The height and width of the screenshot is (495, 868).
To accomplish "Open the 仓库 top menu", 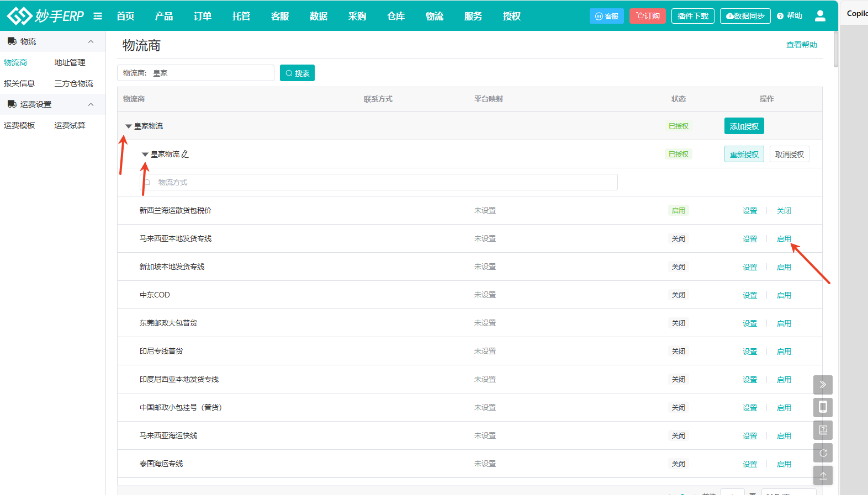I will (x=396, y=16).
